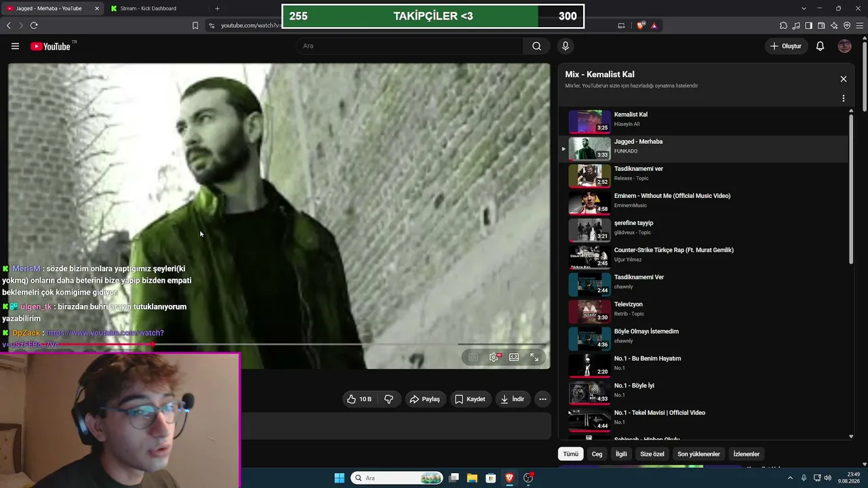Select the Size özel filter chip

click(652, 454)
